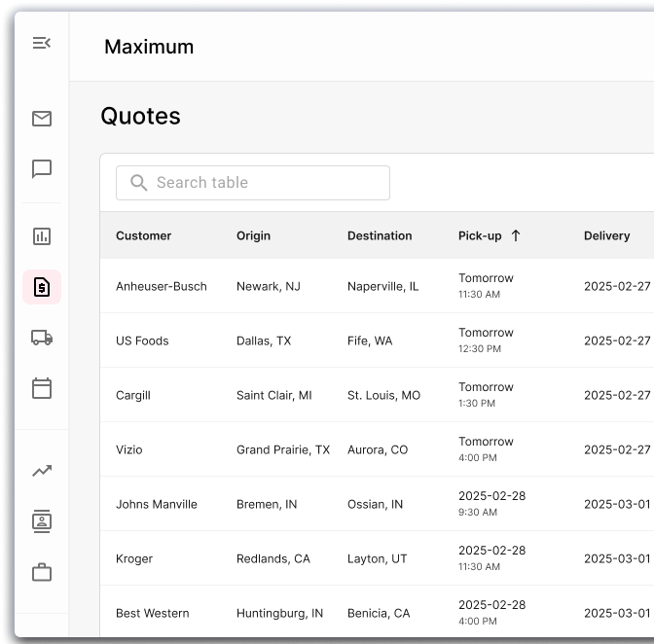Select the Johns Manville customer cell
Viewport: 654px width, 644px height.
[157, 504]
